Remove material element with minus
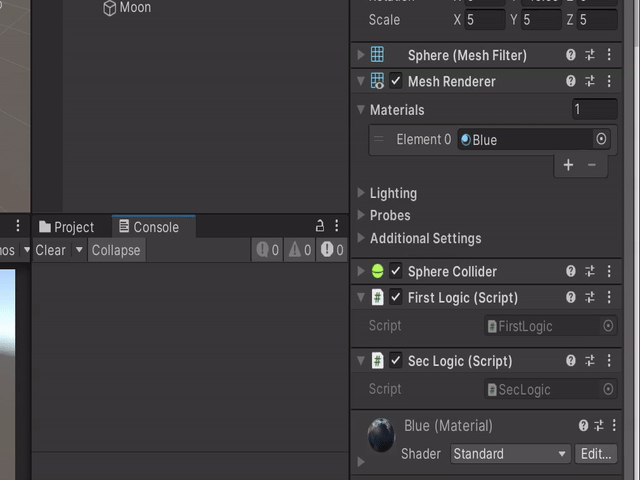Screen dimensions: 640x480 coord(592,165)
